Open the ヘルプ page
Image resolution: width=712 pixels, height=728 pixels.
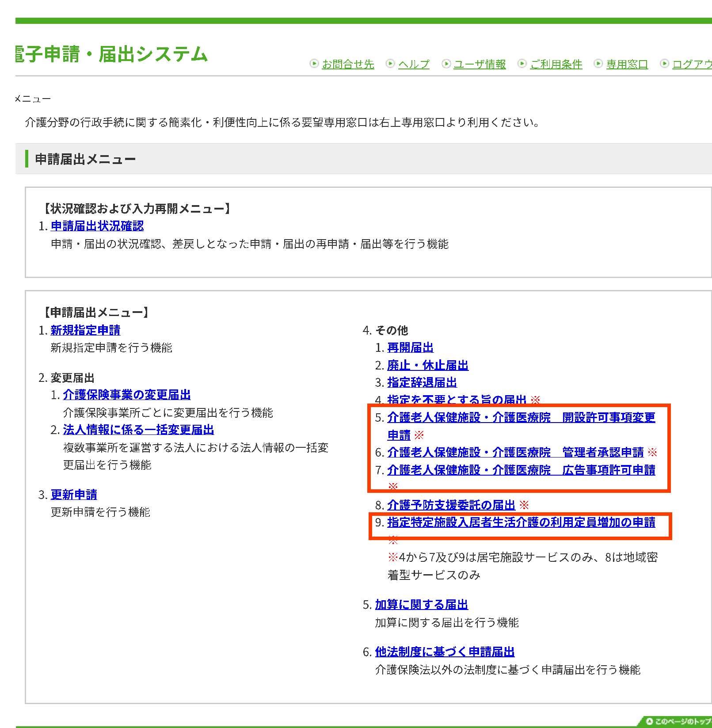pyautogui.click(x=414, y=65)
